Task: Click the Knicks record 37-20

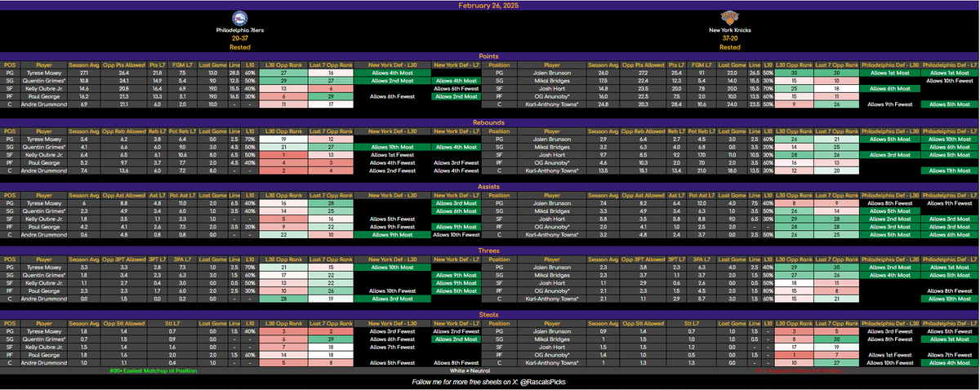Action: click(x=730, y=39)
